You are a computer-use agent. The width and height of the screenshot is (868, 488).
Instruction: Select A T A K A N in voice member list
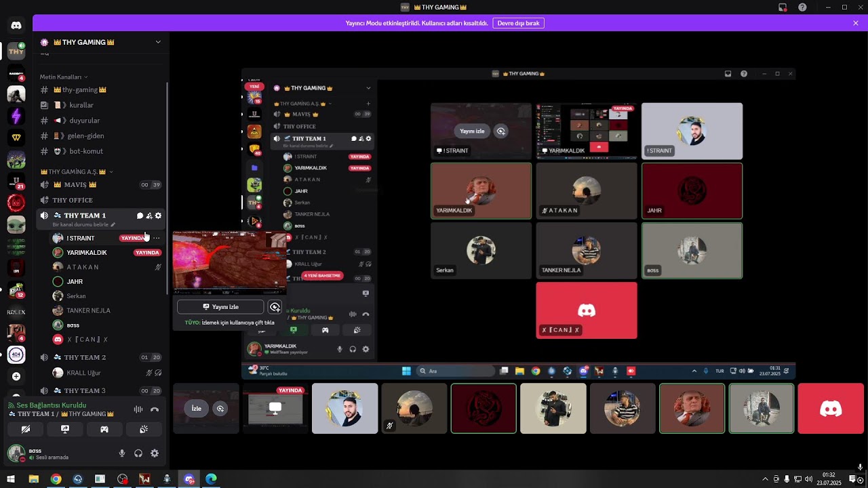click(x=106, y=267)
